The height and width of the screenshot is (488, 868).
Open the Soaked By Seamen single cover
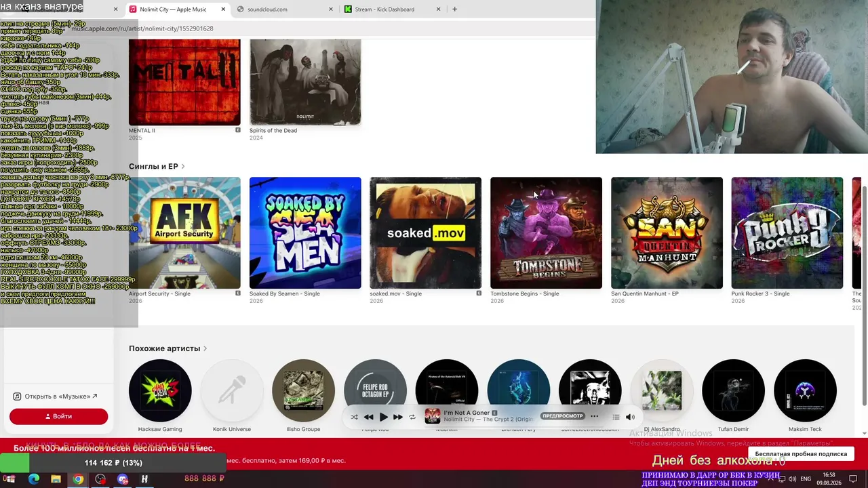(x=305, y=233)
